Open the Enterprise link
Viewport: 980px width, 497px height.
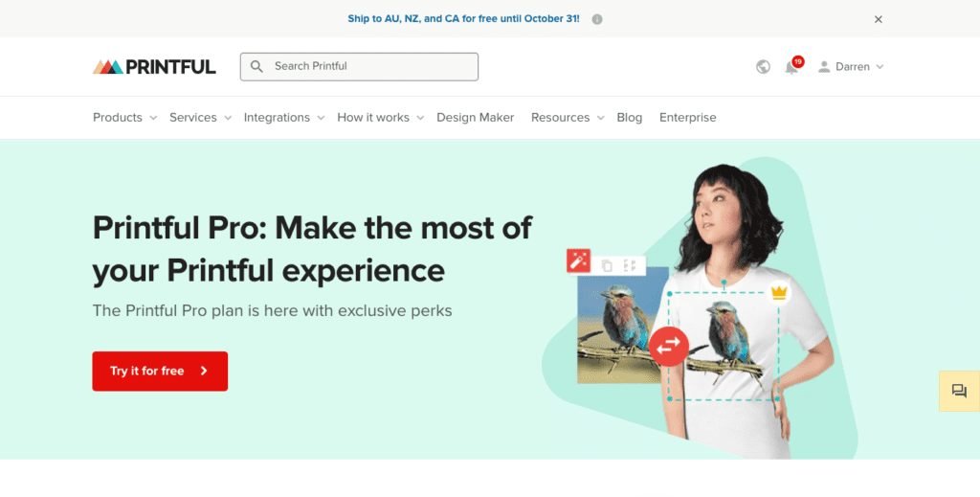click(x=687, y=118)
